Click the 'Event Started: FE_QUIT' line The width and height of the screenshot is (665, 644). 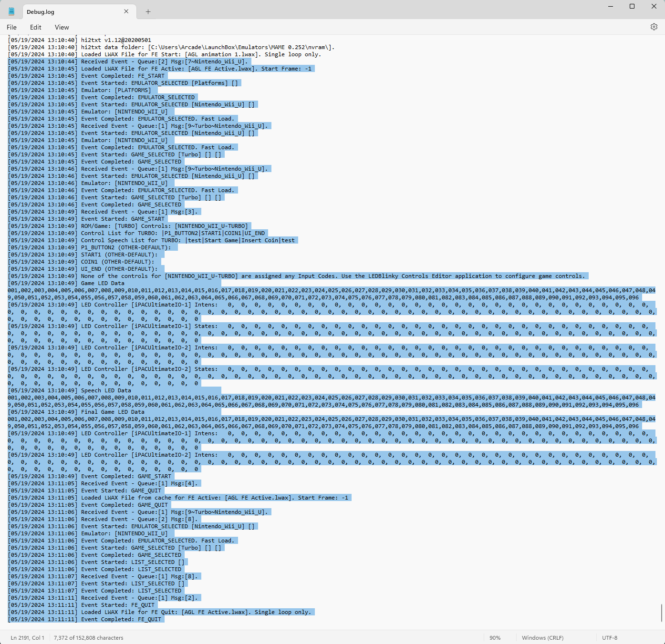[x=81, y=605]
